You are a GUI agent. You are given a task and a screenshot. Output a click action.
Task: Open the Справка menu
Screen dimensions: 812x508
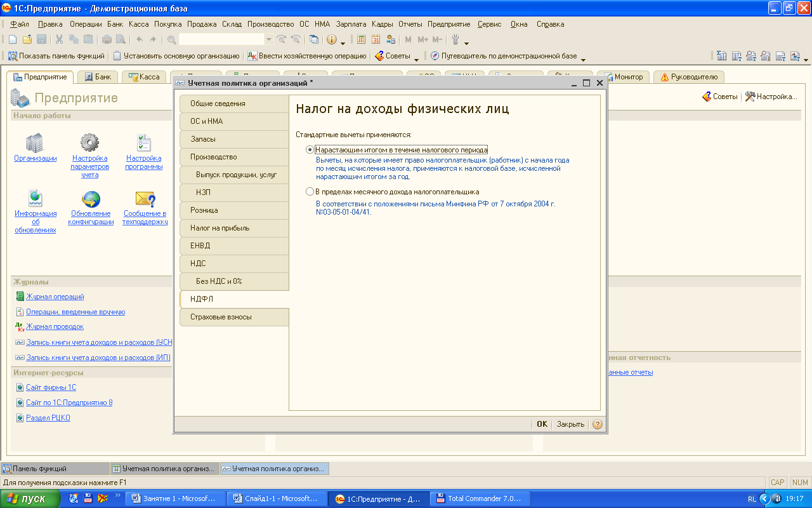point(550,24)
